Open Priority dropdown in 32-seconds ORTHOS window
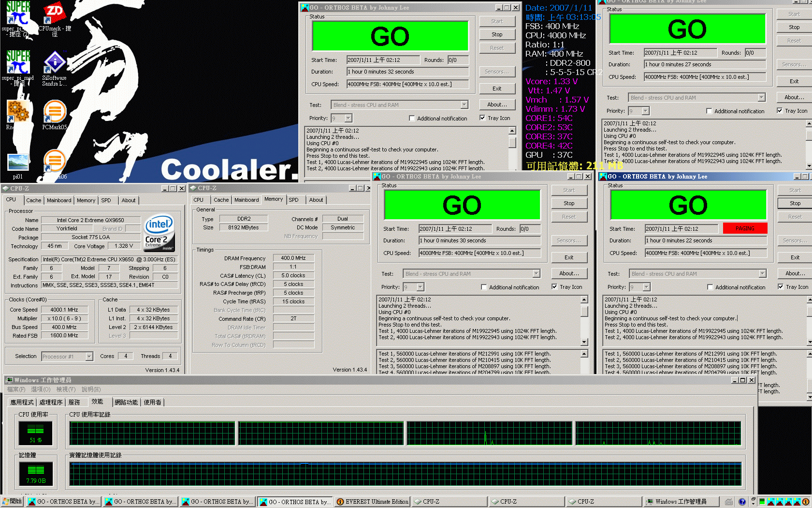 348,118
